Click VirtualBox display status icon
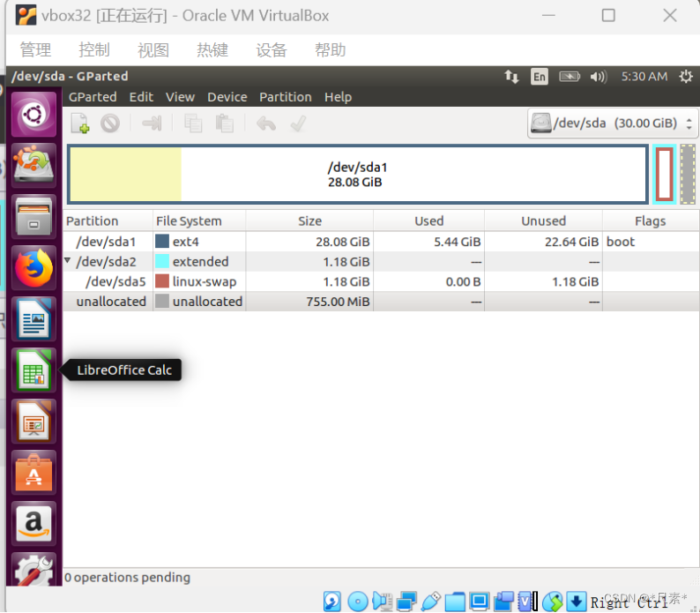700x613 pixels. pos(480,602)
